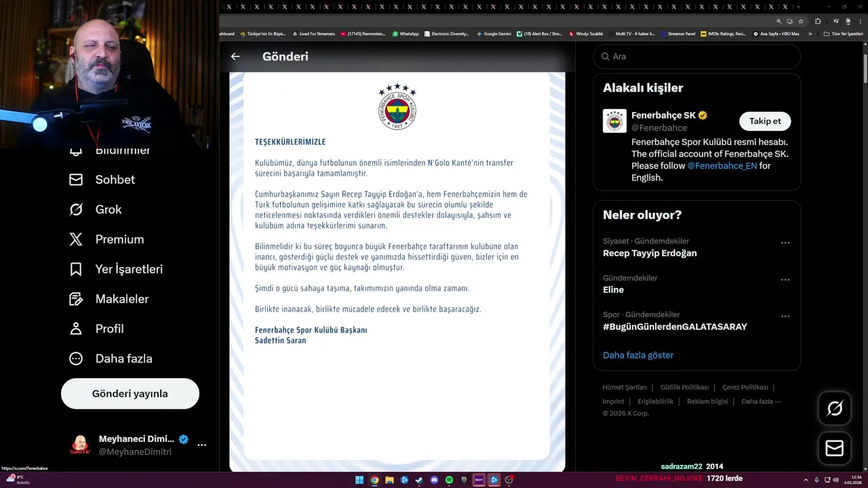
Task: Follow Fenerbahçe SK with Takip et
Action: point(765,121)
